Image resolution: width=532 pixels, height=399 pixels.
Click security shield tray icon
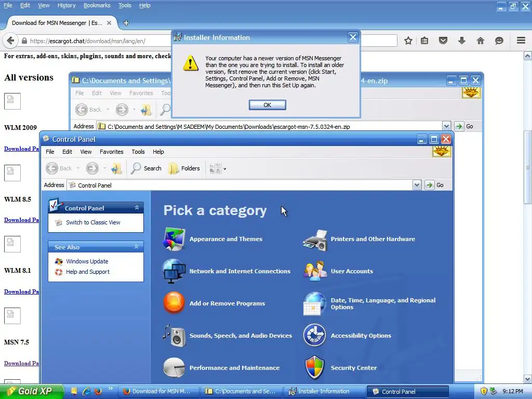tap(484, 392)
